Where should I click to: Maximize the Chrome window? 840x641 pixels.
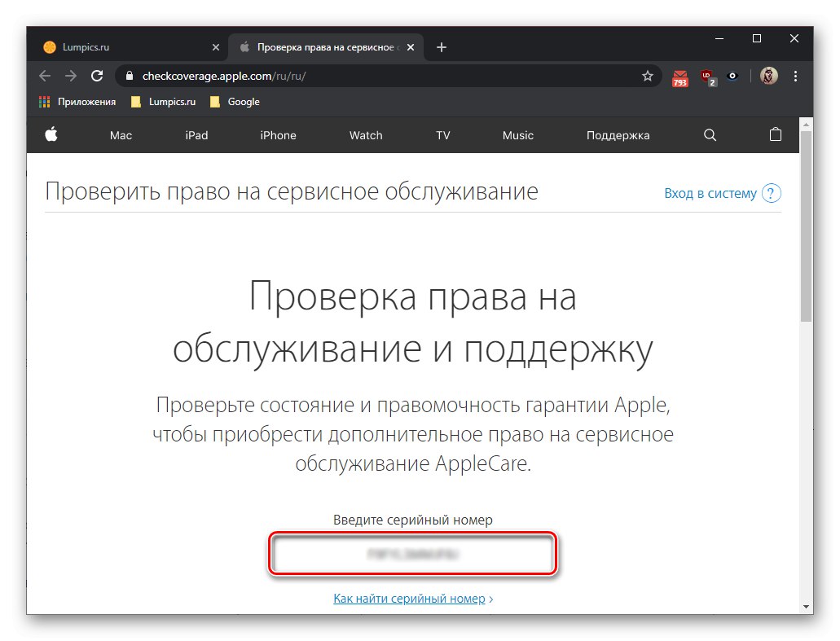pyautogui.click(x=757, y=38)
